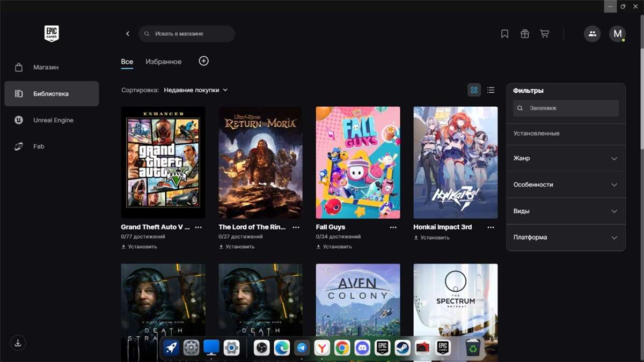Open Honkai Impact 3rd cover art
This screenshot has height=362, width=644.
click(x=456, y=162)
